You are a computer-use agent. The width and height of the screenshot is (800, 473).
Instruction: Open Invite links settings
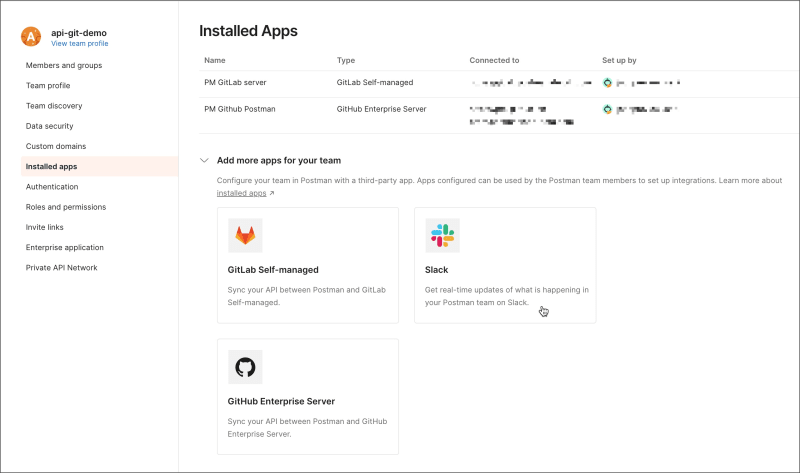(45, 227)
